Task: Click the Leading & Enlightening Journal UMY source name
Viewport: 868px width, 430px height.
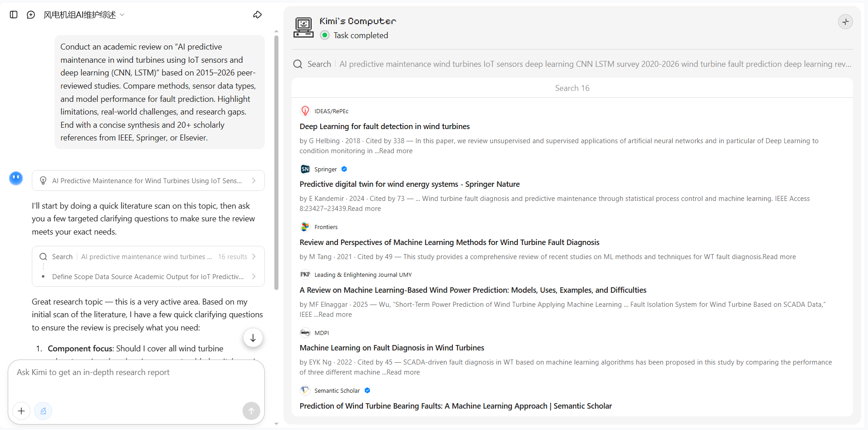Action: tap(363, 275)
